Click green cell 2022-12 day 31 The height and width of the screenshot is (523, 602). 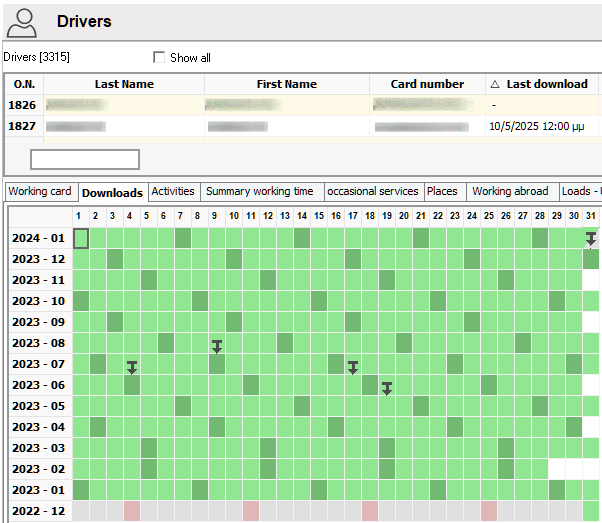point(591,511)
